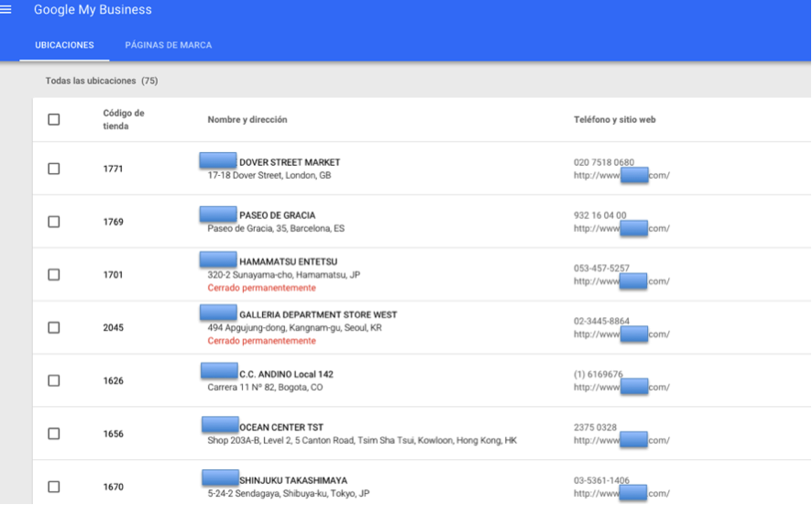Screen dimensions: 812x505
Task: Toggle the select-all checkbox in header
Action: point(54,119)
